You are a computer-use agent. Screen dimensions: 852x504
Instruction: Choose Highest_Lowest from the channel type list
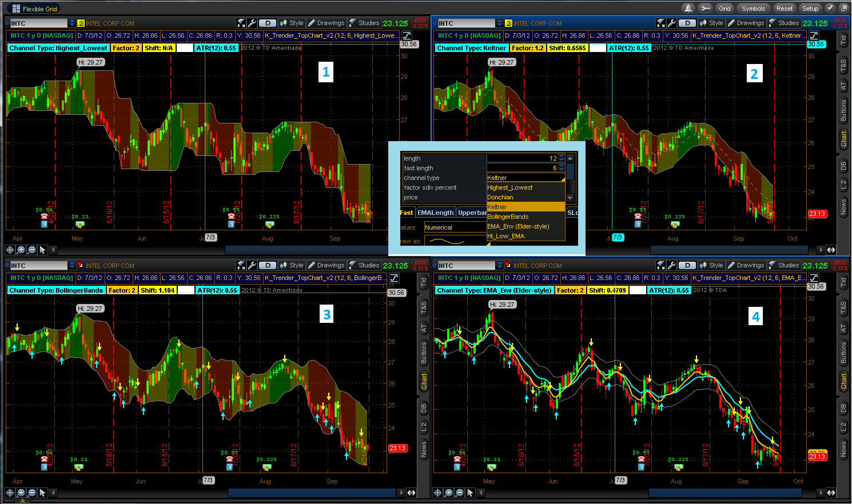pos(525,187)
